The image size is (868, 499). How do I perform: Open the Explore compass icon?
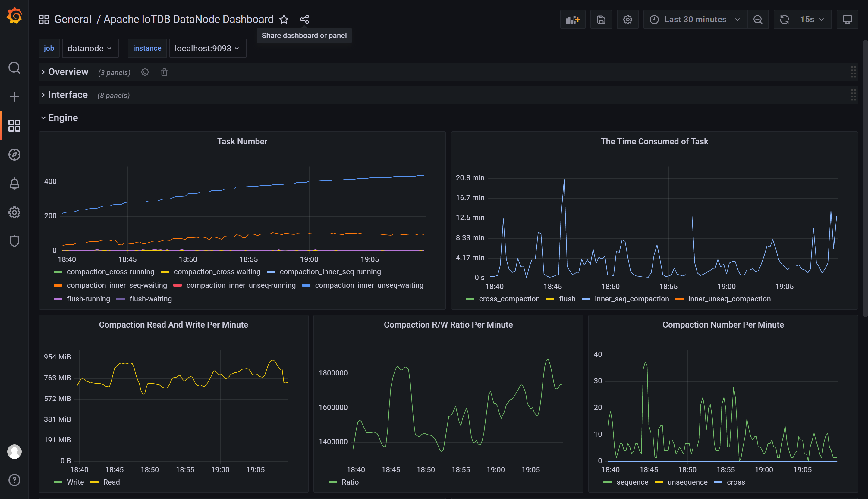pos(14,155)
